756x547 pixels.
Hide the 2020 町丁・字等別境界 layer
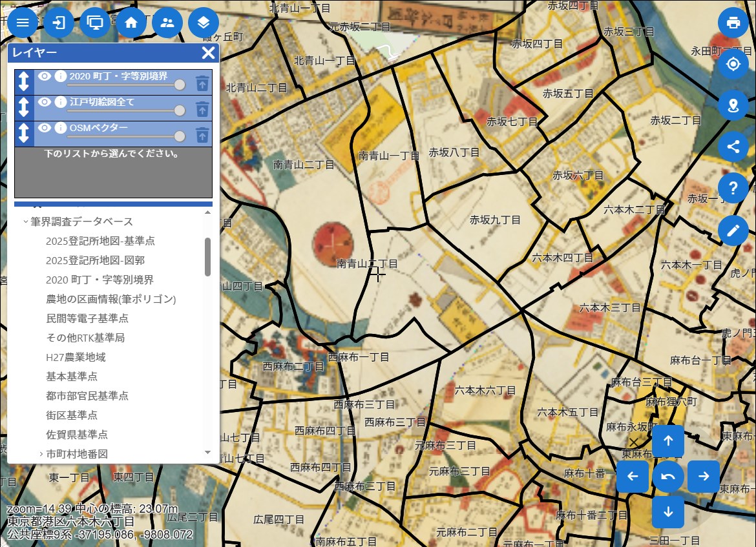(45, 76)
